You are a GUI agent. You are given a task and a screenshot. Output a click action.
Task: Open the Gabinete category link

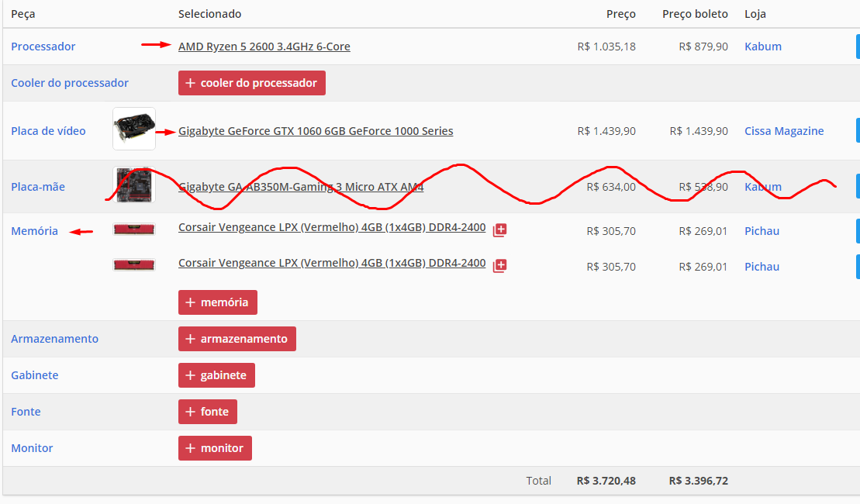[35, 375]
